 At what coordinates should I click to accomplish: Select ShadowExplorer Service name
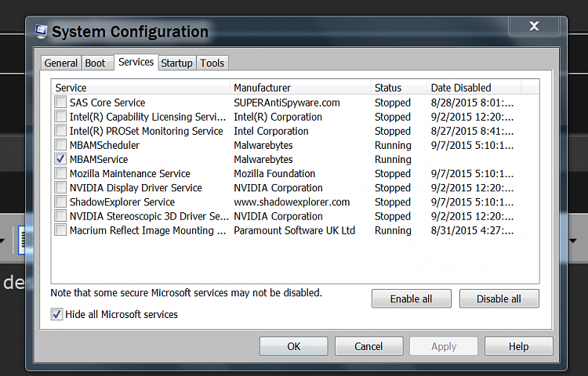point(122,202)
